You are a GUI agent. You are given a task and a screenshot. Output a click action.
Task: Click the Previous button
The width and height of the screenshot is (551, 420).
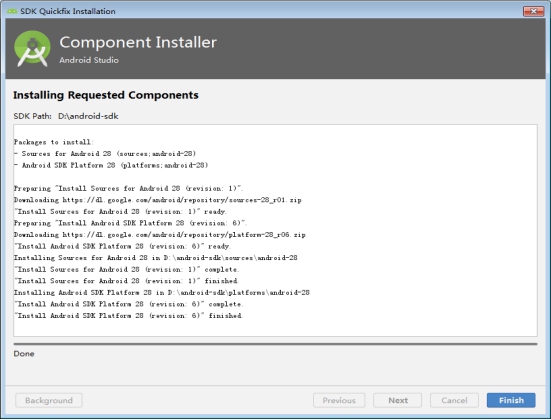tap(339, 400)
